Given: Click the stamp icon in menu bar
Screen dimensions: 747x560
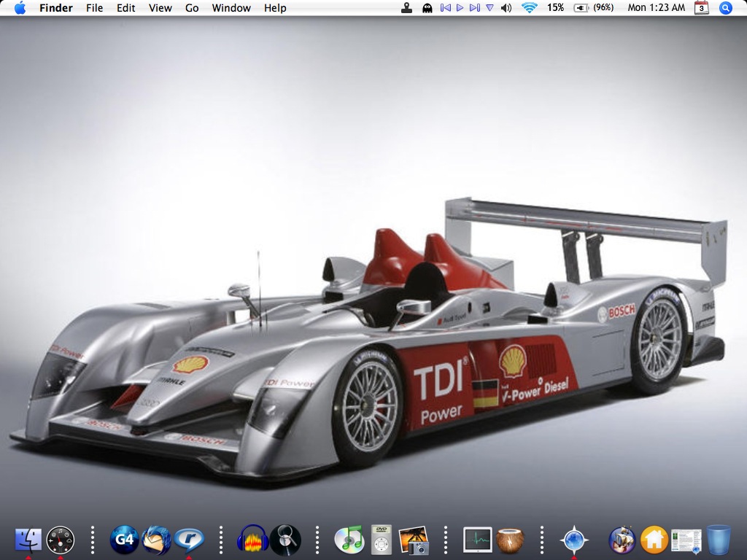Looking at the screenshot, I should tap(406, 7).
